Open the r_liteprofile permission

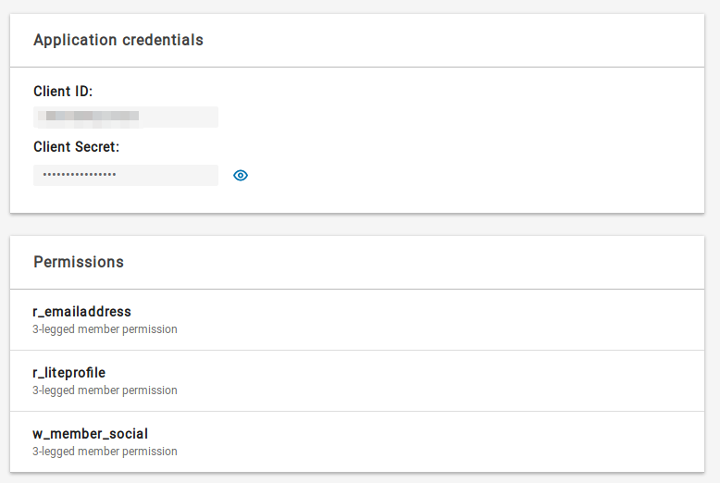coord(69,373)
